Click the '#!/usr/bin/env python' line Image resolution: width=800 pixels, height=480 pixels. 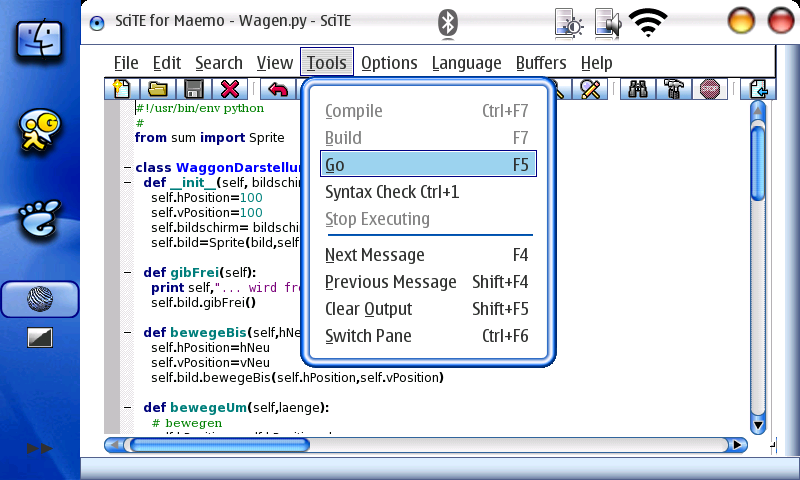point(199,108)
